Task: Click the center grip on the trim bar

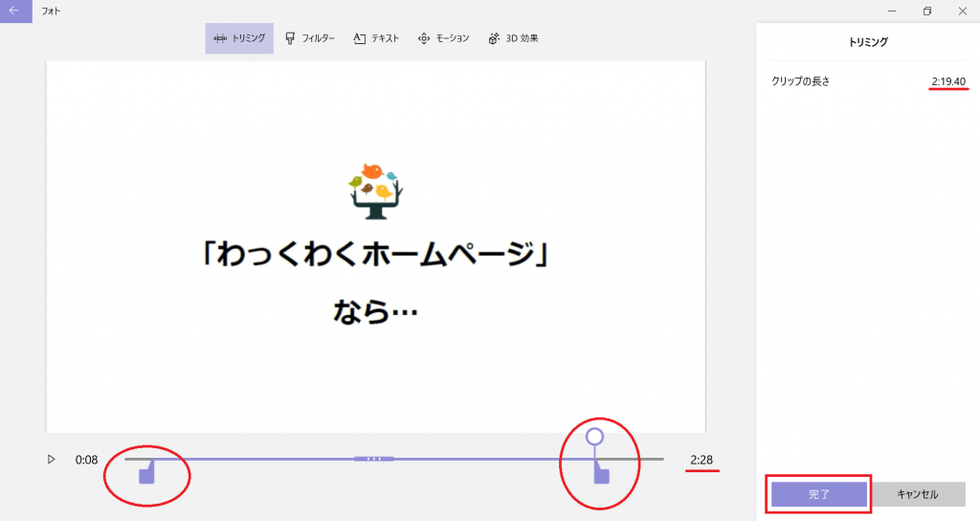Action: point(374,459)
